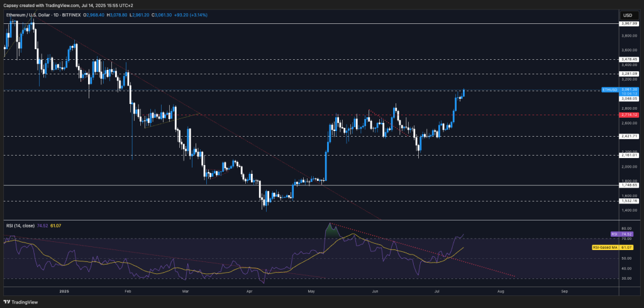This screenshot has height=308, width=644.
Task: Select the low value L2,961.20
Action: (138, 15)
